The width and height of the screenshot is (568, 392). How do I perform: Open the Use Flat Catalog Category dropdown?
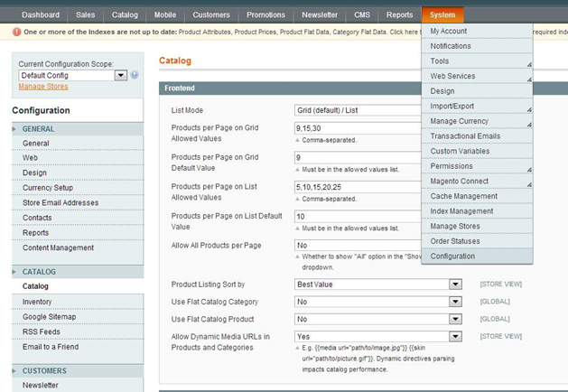tap(378, 302)
